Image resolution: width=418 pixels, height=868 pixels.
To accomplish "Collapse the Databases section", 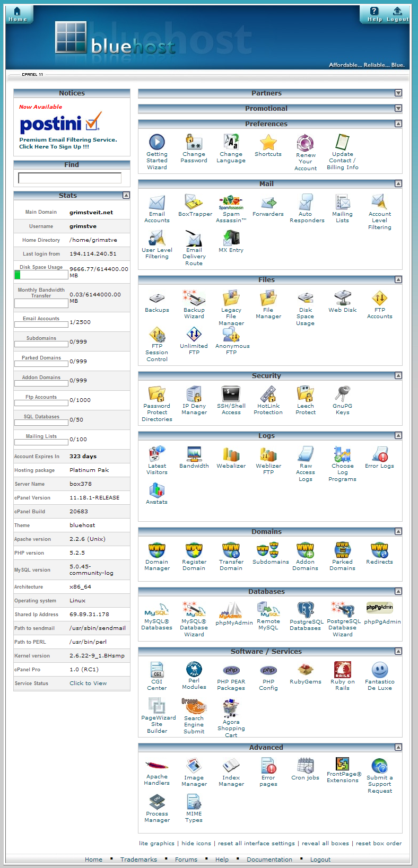I will click(x=398, y=591).
